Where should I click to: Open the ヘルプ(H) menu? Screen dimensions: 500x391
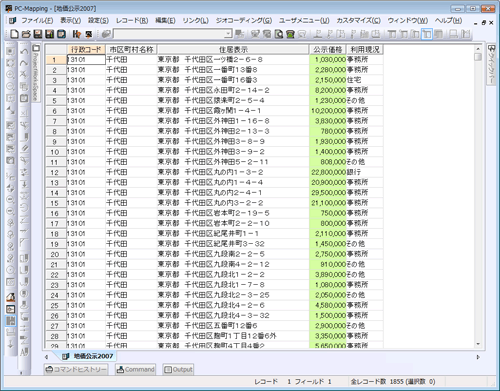[x=448, y=21]
